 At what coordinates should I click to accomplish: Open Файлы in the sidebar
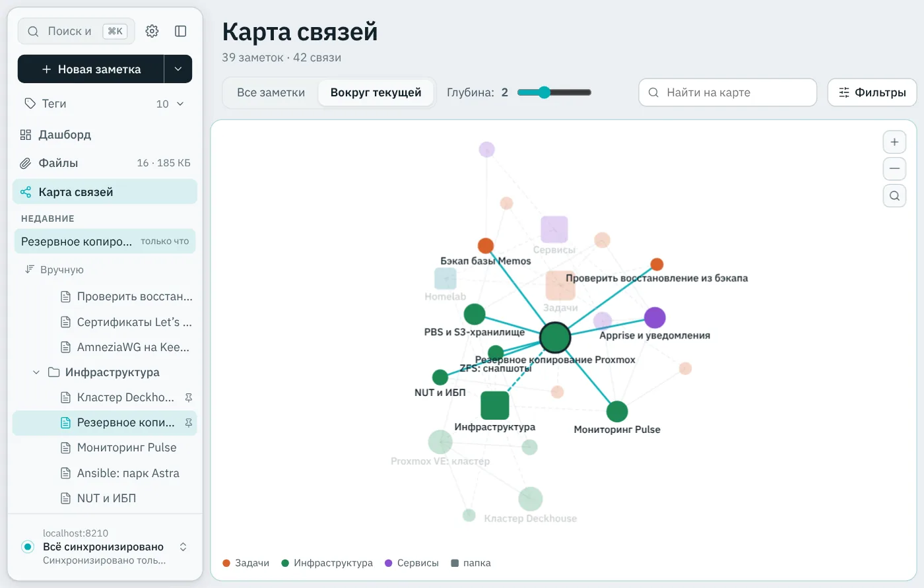pyautogui.click(x=104, y=163)
